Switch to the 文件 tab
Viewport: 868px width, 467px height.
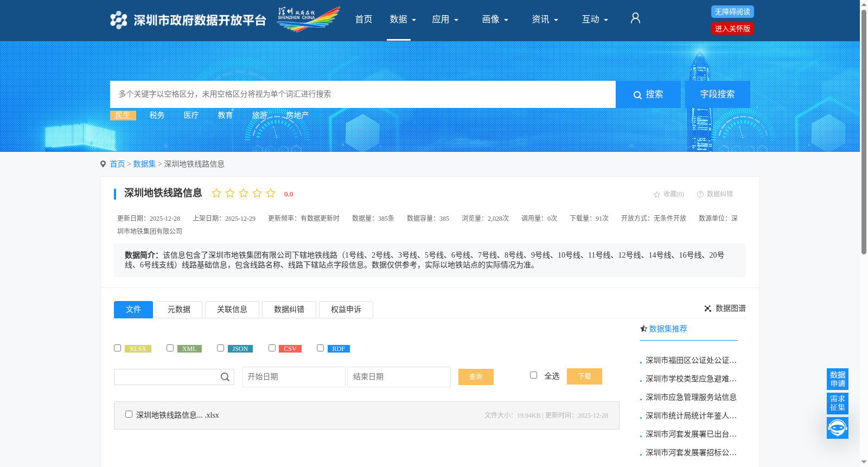pos(133,310)
